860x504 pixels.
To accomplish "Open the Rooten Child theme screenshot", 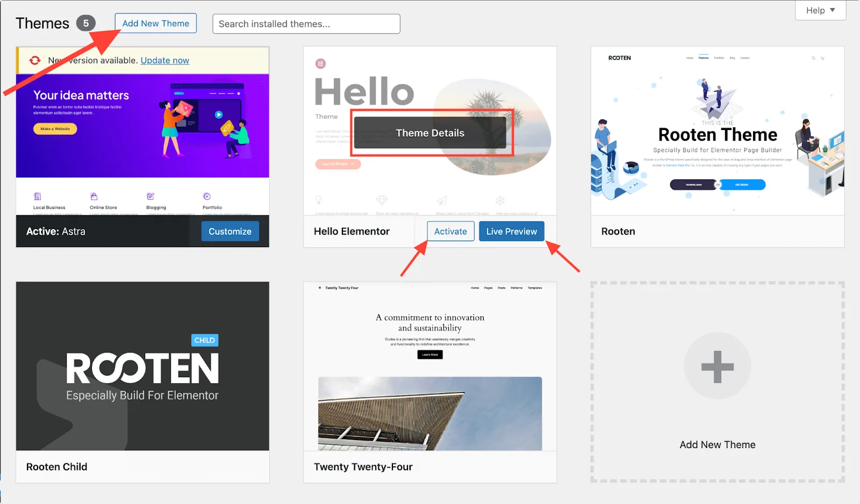I will click(142, 366).
